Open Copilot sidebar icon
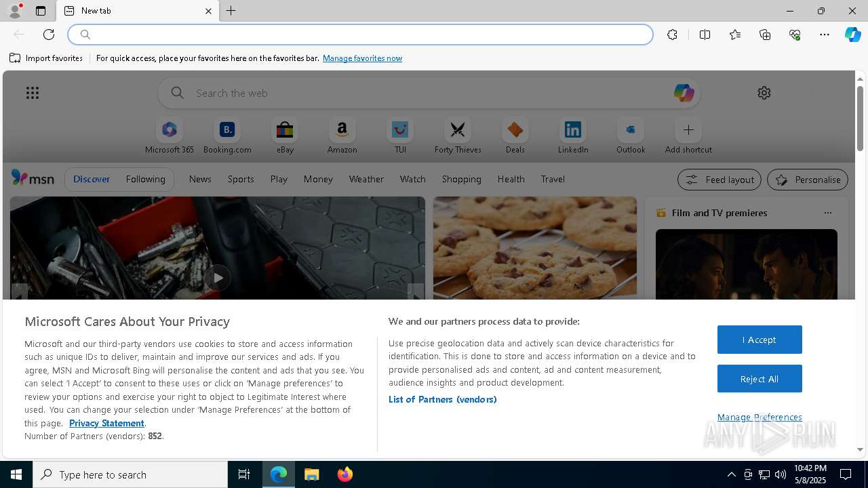The image size is (868, 488). [852, 35]
